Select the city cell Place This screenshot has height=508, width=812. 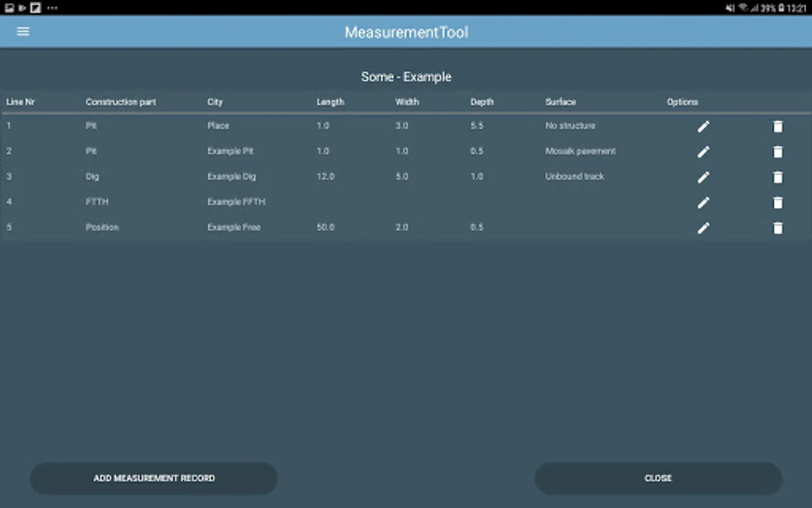coord(218,126)
